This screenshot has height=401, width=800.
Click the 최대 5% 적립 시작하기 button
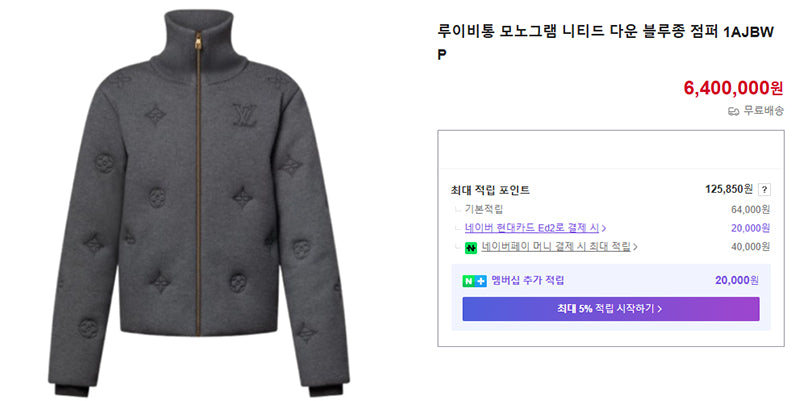point(611,309)
